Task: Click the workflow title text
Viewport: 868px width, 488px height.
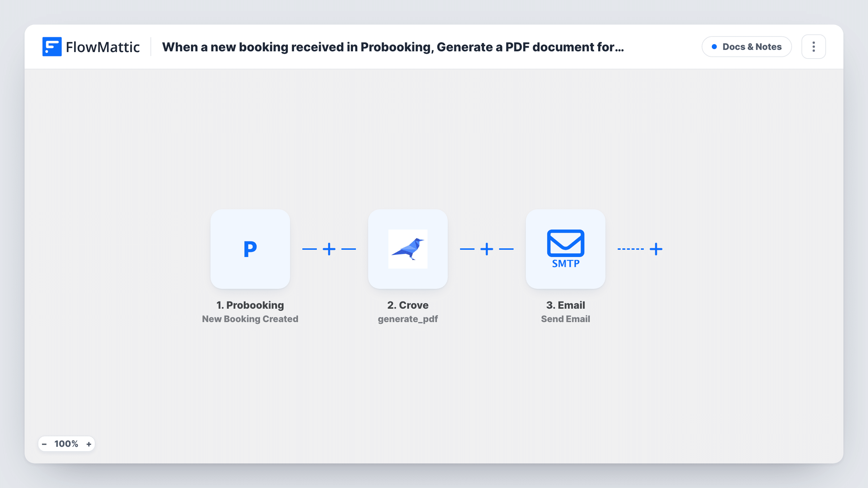Action: coord(393,47)
